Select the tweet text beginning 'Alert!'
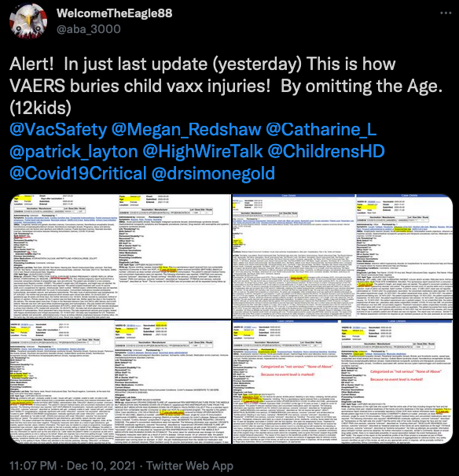Image resolution: width=459 pixels, height=476 pixels. pyautogui.click(x=226, y=86)
